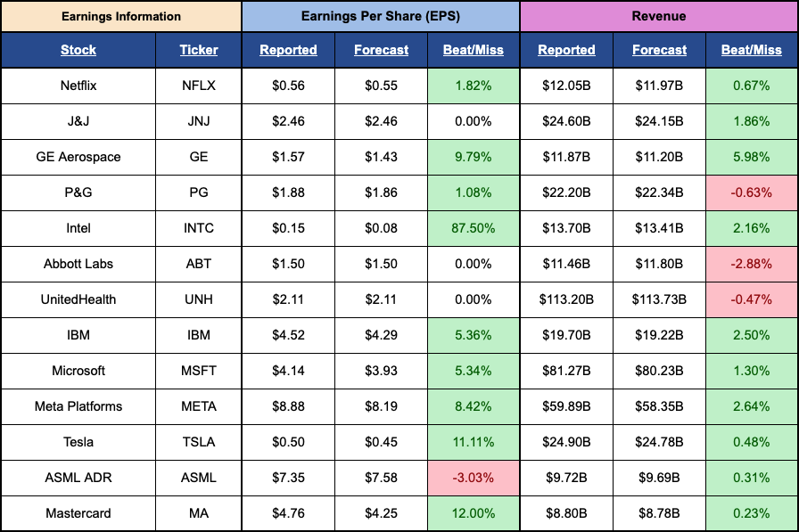Click the Forecast header under Revenue
Viewport: 799px width, 532px height.
(x=659, y=50)
